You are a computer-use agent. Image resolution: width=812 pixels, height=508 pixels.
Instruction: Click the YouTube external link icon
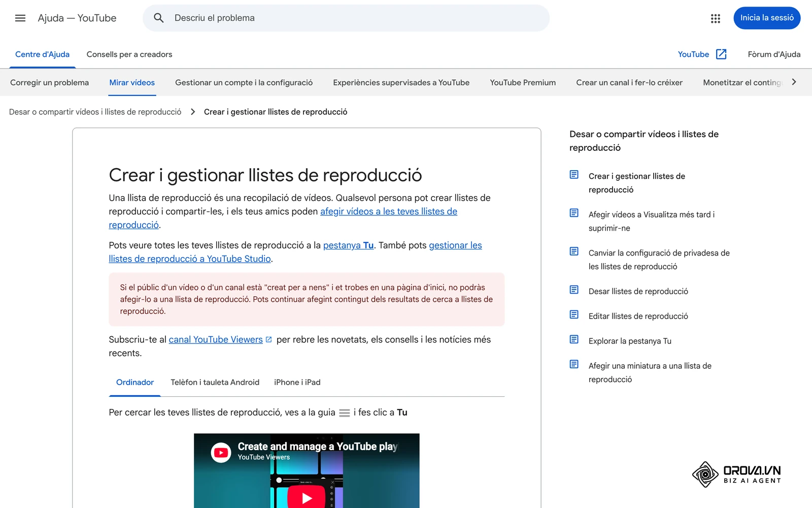pyautogui.click(x=721, y=54)
